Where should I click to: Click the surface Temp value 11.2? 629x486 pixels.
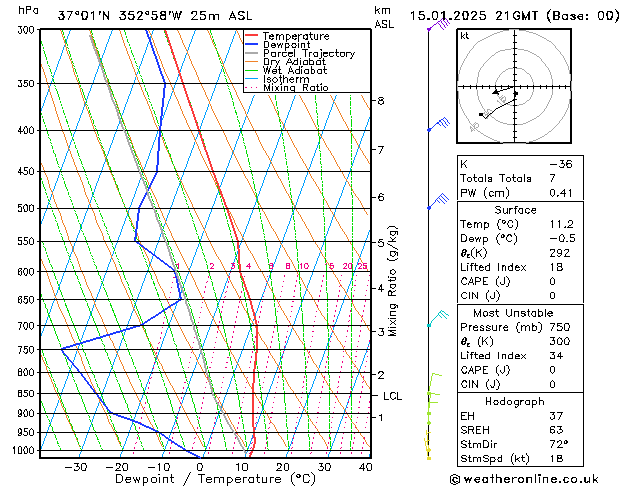point(562,224)
